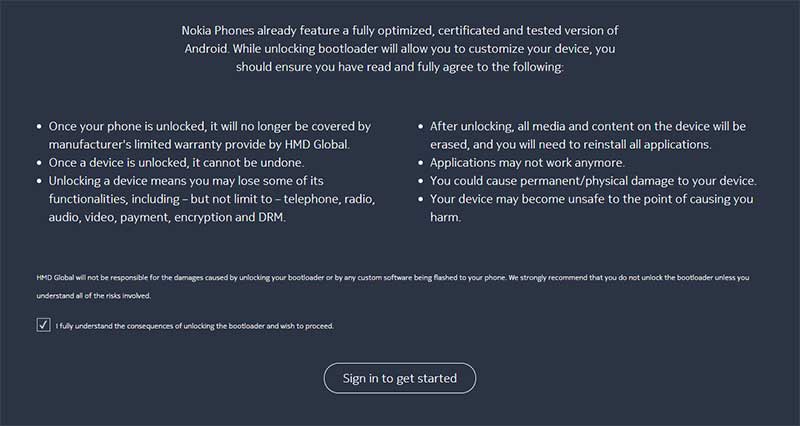
Task: Click bullet marker beside 'After unlocking, all media'
Action: 420,127
